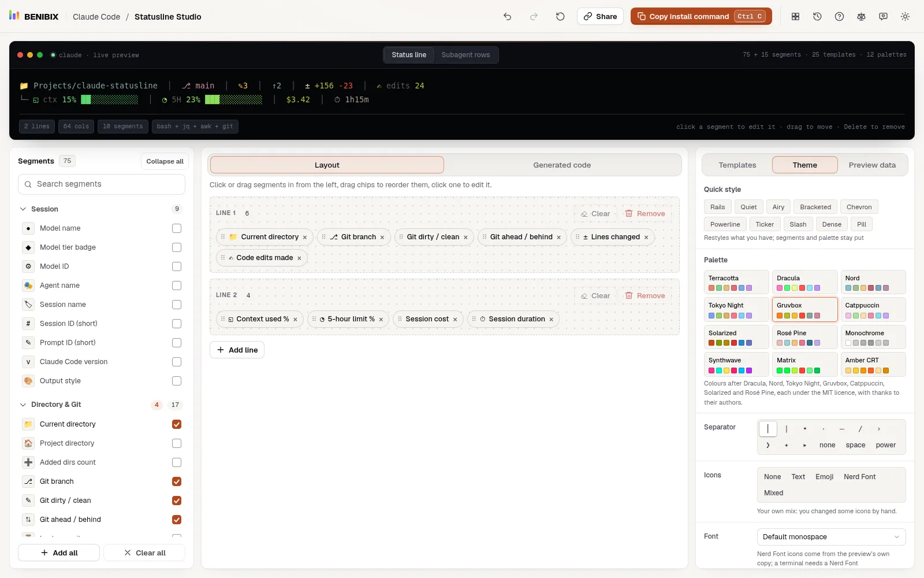The image size is (924, 578).
Task: Click Copy install command button
Action: [701, 16]
